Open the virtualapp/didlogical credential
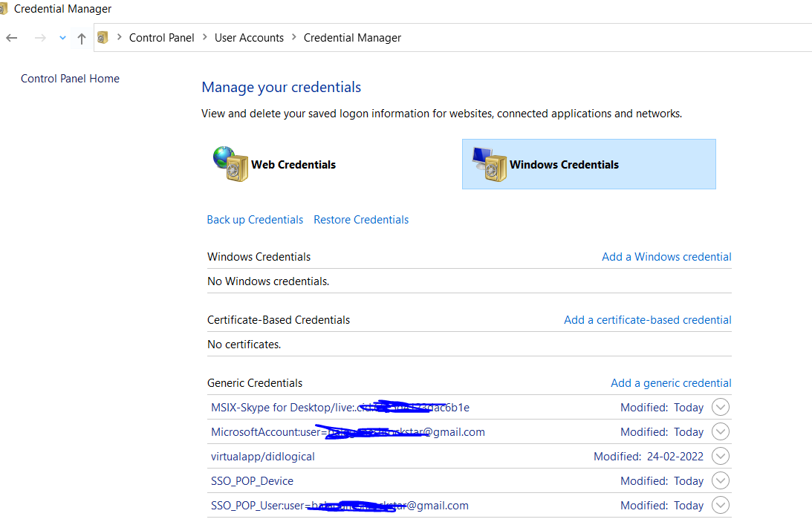 tap(262, 457)
